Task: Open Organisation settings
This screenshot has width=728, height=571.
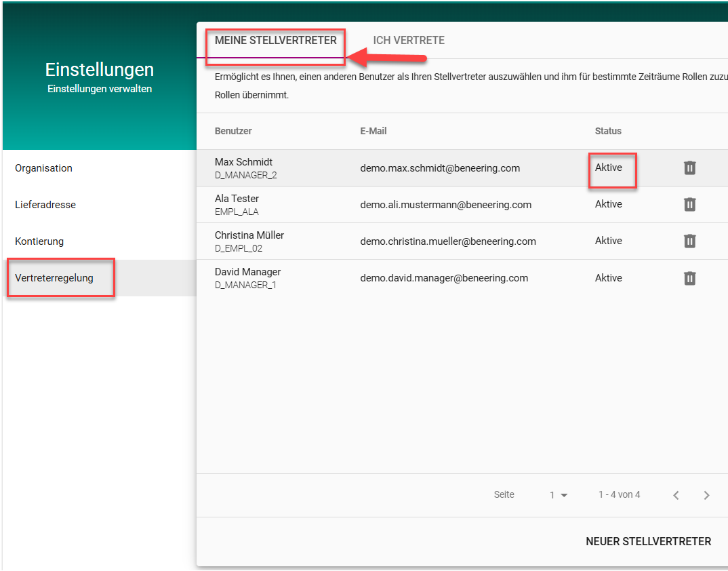Action: [43, 168]
